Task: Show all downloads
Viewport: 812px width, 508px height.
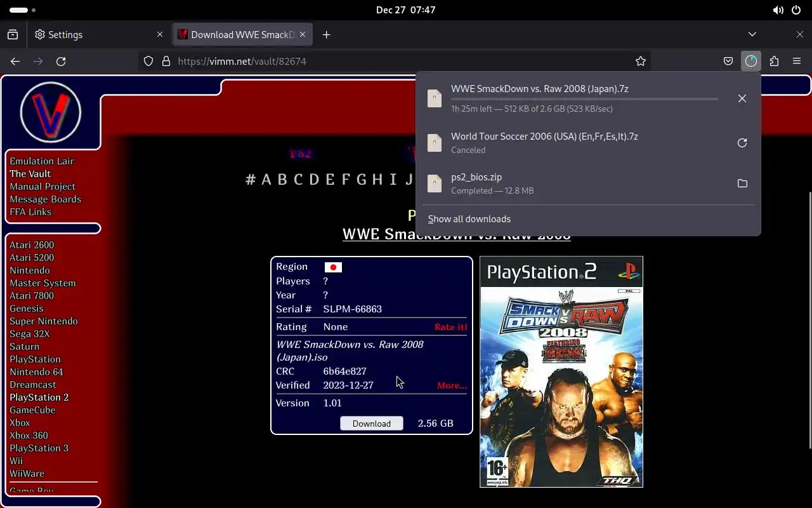Action: (x=469, y=219)
